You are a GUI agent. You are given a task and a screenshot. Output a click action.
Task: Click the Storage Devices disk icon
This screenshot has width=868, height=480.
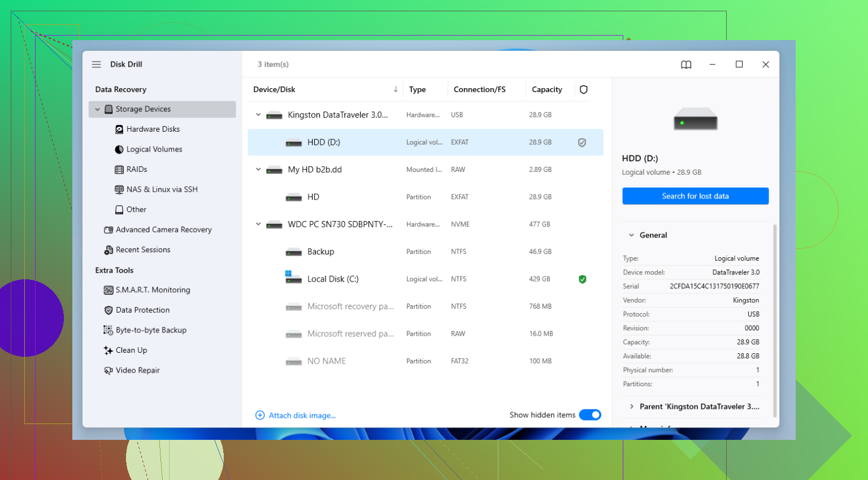(108, 109)
